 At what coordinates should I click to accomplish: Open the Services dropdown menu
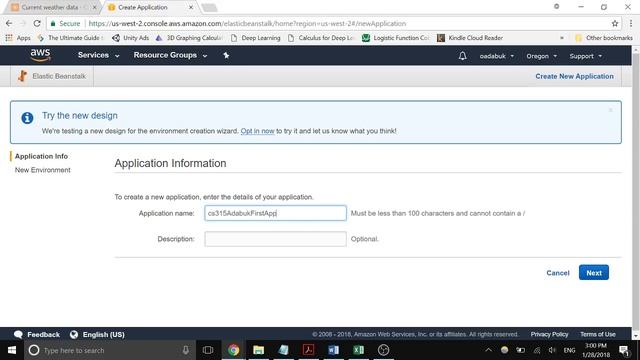tap(98, 55)
